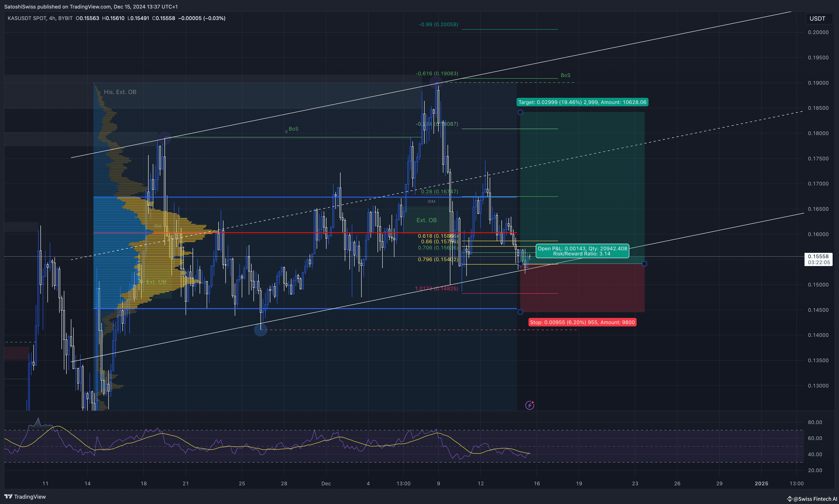Select the red horizontal point-of-control line
Viewport: 839px width, 504px height.
[305, 233]
